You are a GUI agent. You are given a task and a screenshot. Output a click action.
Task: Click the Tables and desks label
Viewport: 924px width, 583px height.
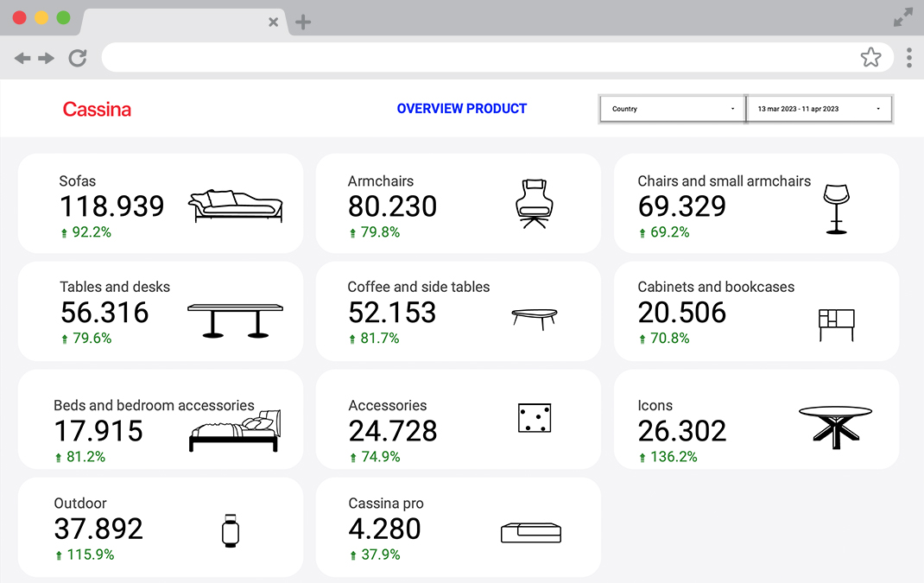(x=115, y=287)
